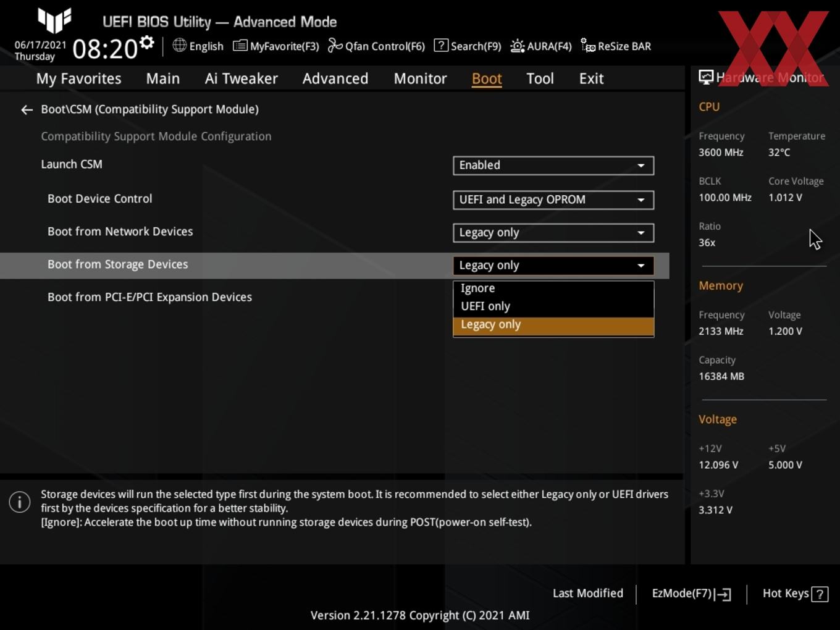Click Boot\CSM breadcrumb title
This screenshot has height=630, width=840.
(x=150, y=109)
